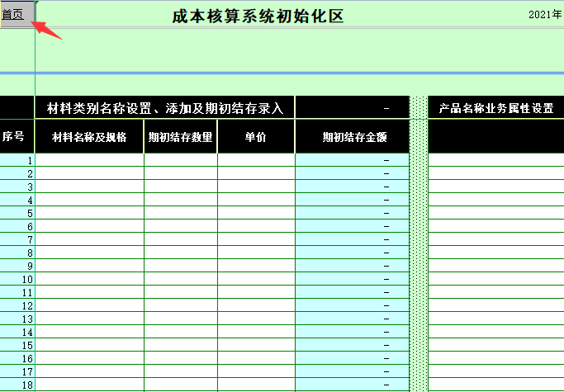The image size is (564, 392).
Task: Click opening balance amount cell in row 6
Action: point(352,226)
